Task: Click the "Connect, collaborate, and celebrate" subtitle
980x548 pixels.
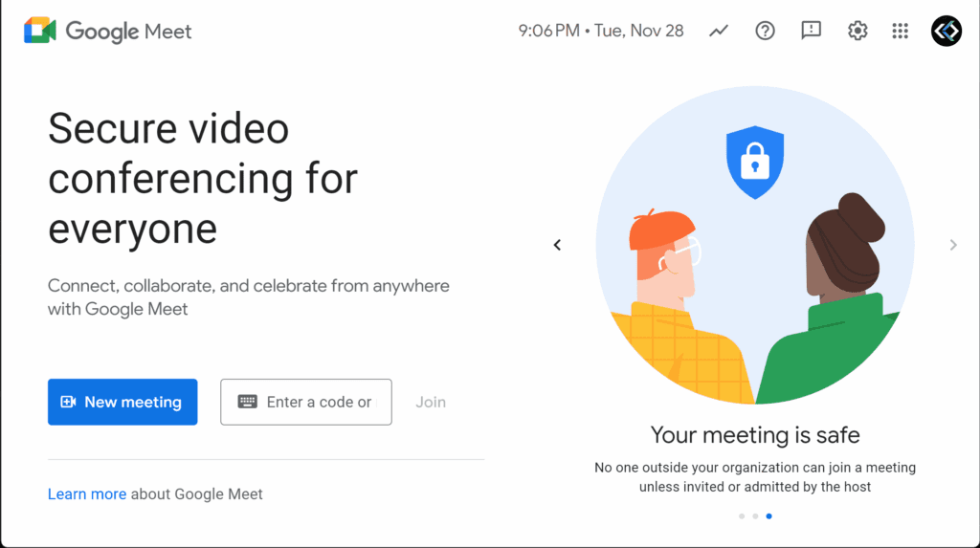Action: (x=249, y=297)
